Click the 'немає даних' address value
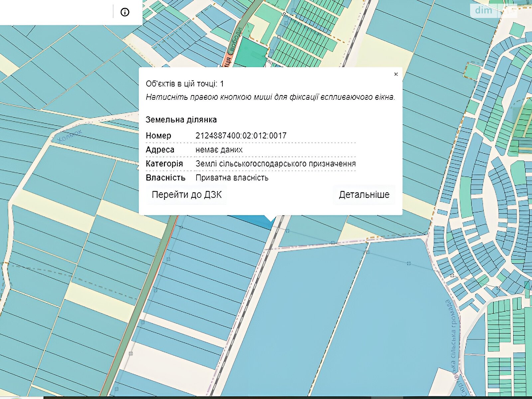The height and width of the screenshot is (399, 532). point(219,150)
